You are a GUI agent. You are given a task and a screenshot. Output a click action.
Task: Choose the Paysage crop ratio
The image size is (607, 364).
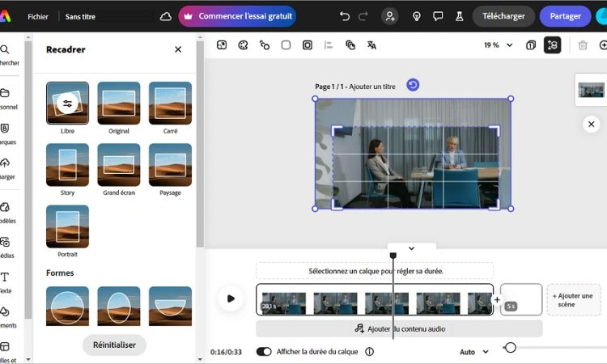click(x=170, y=165)
